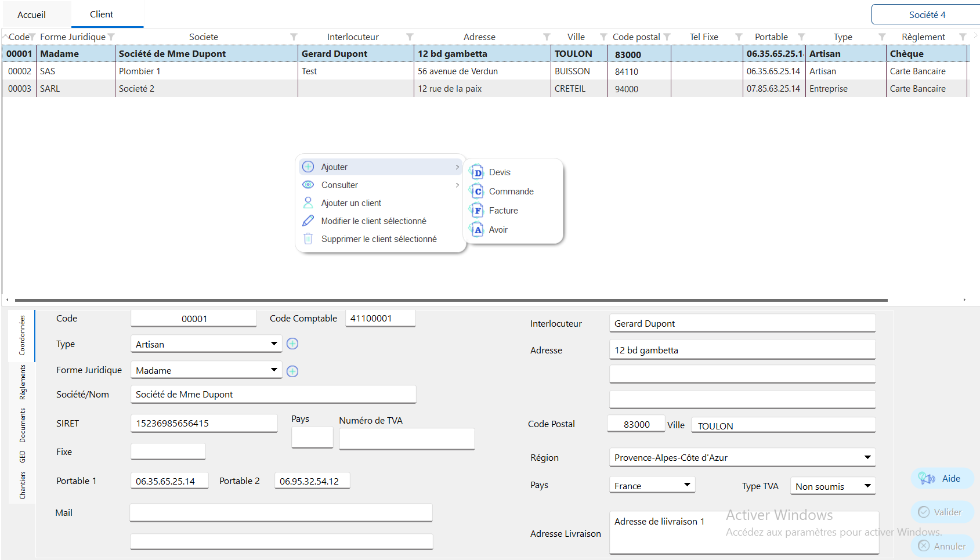Click the Portable 2 field
980x560 pixels.
click(x=312, y=480)
